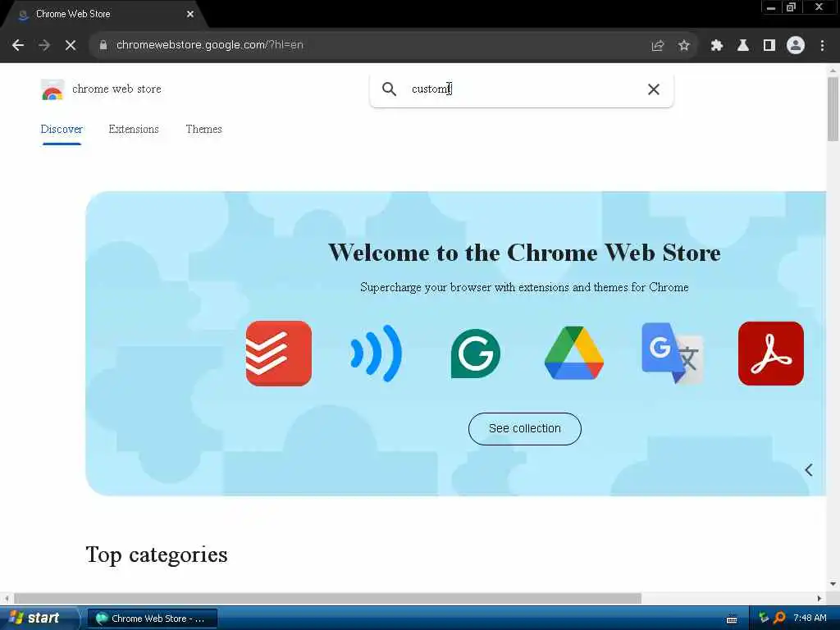This screenshot has height=630, width=840.
Task: Click the scroll down arrow
Action: [x=833, y=584]
